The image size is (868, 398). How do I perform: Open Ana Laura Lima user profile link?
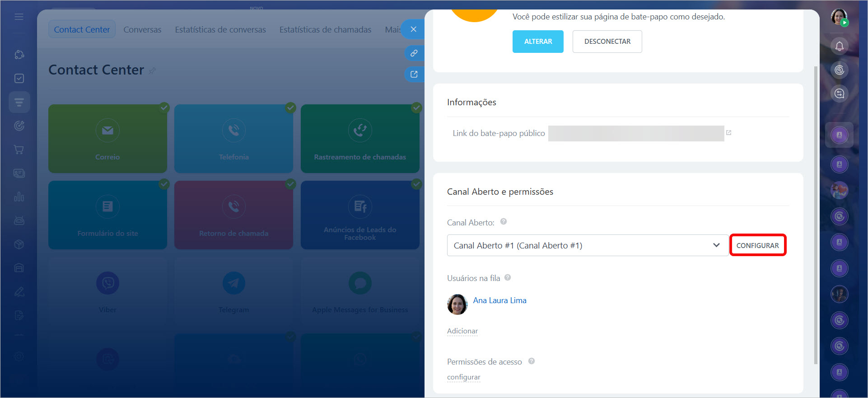(x=499, y=300)
